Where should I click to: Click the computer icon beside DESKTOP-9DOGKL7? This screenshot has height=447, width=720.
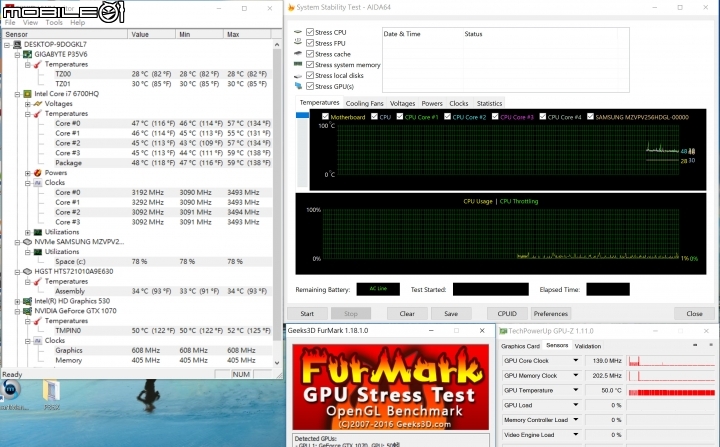[17, 45]
